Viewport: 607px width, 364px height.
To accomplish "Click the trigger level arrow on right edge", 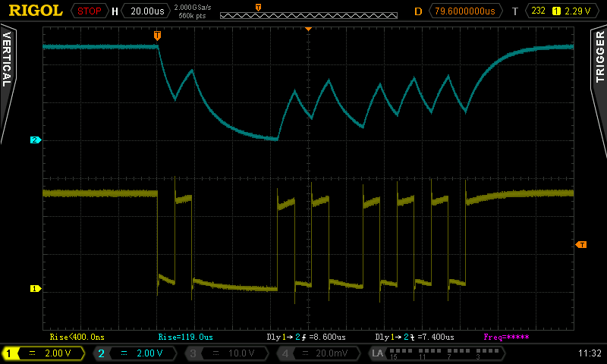I will pos(581,244).
